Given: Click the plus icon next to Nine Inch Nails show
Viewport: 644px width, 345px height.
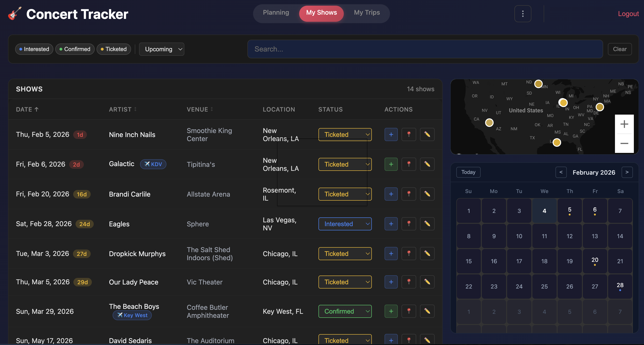Looking at the screenshot, I should tap(391, 134).
